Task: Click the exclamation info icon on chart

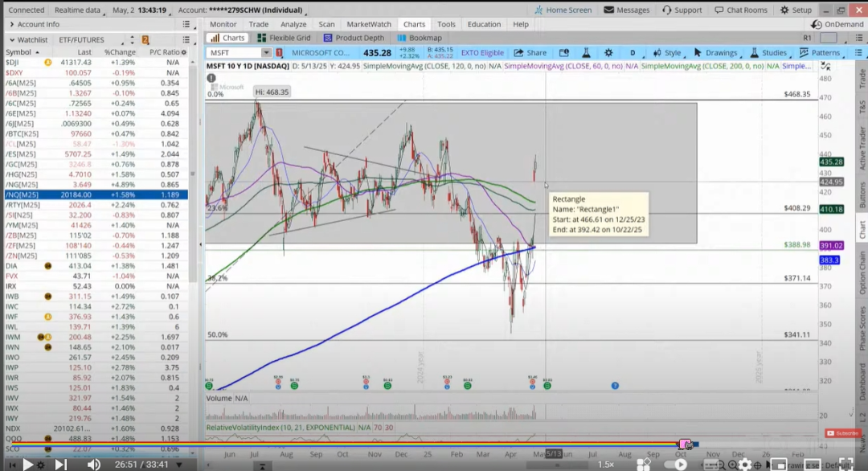Action: [x=211, y=78]
